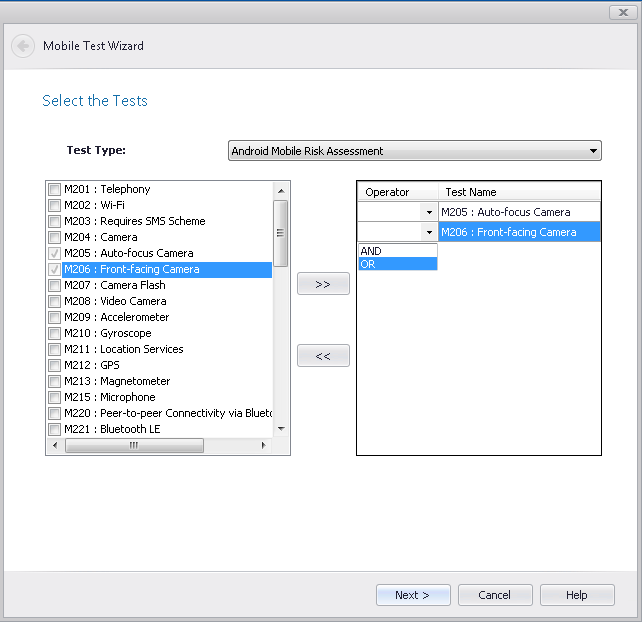
Task: Open operator dropdown for M206 row
Action: click(429, 232)
